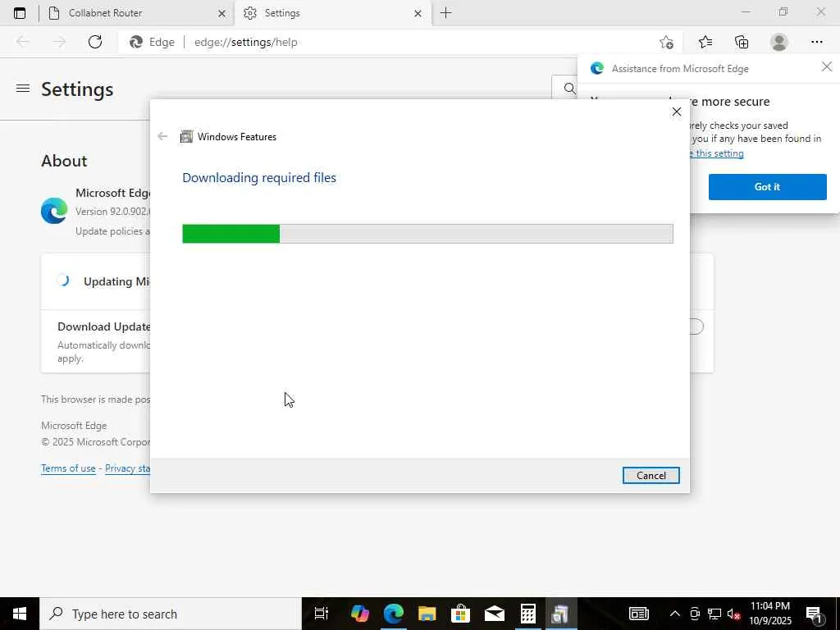Screen dimensions: 840x630
Task: Click the taskbar search box
Action: coord(171,614)
